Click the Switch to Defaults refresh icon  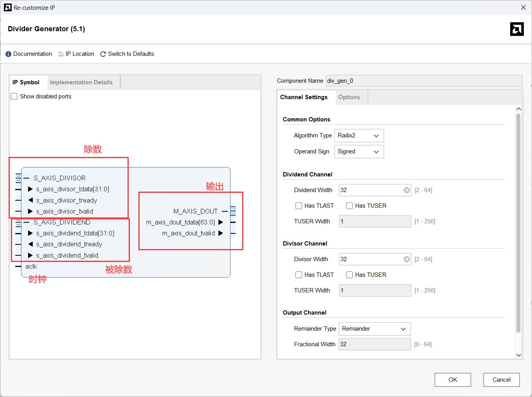pos(103,54)
